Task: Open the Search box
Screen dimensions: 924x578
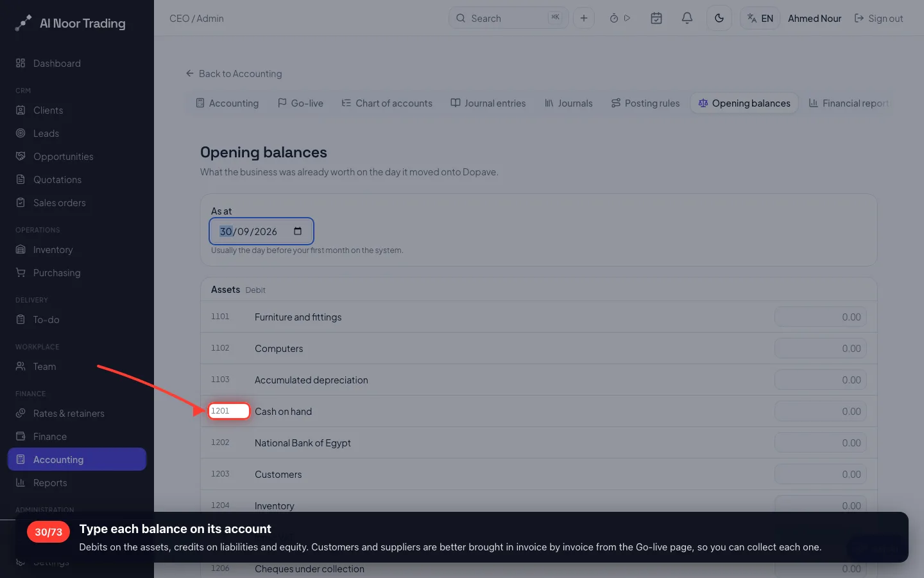Action: tap(508, 18)
